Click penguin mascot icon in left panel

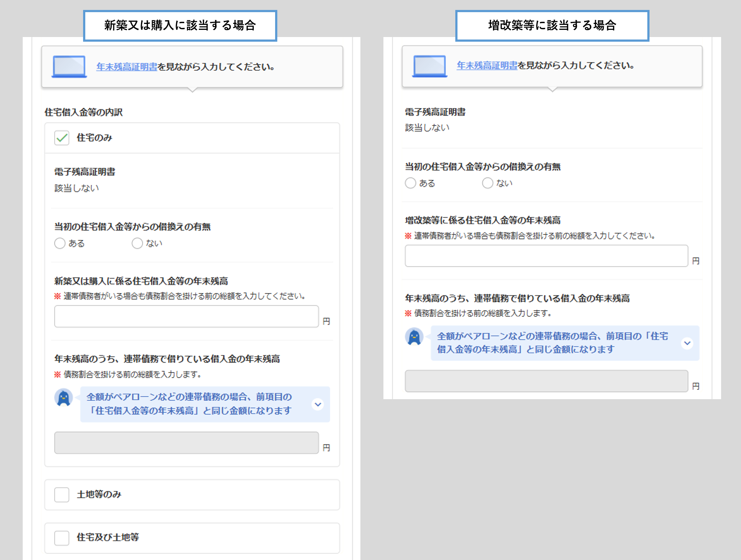[64, 398]
